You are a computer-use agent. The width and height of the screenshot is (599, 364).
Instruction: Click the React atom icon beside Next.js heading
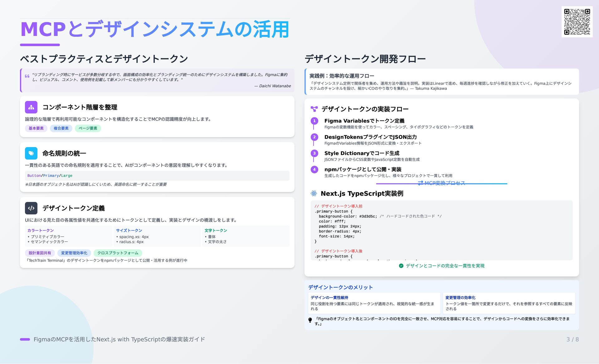(314, 194)
